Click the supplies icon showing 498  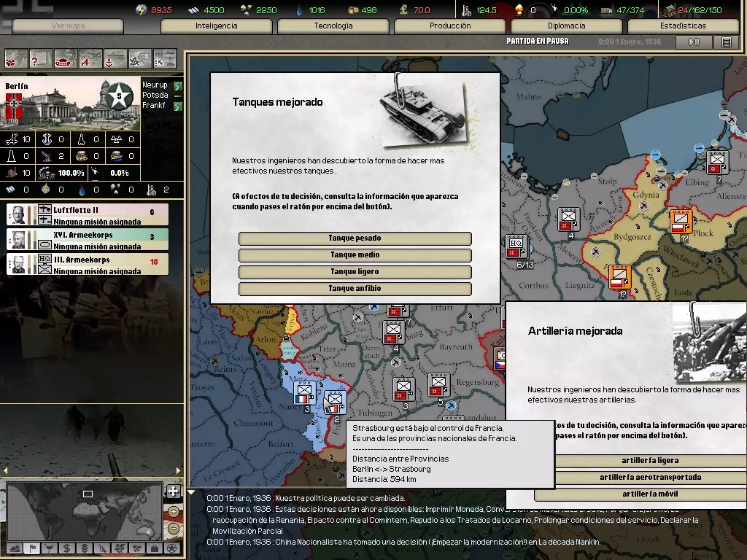click(353, 10)
